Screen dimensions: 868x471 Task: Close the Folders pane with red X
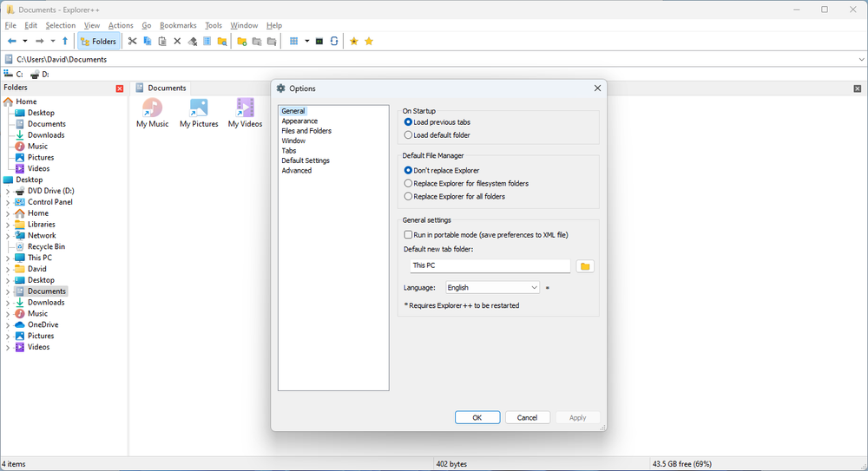point(120,88)
